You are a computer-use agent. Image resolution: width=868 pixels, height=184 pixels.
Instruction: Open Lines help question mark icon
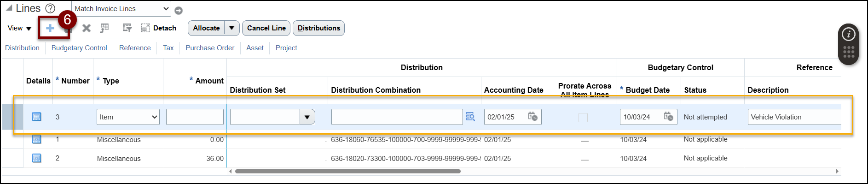[x=50, y=8]
